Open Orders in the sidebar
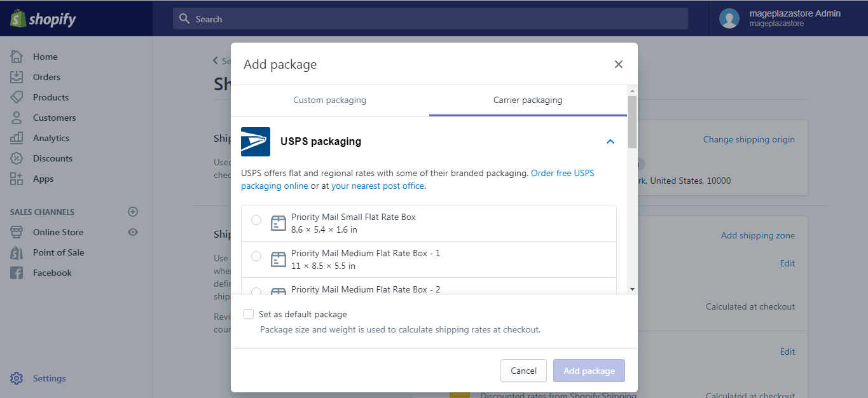868x398 pixels. pyautogui.click(x=46, y=77)
